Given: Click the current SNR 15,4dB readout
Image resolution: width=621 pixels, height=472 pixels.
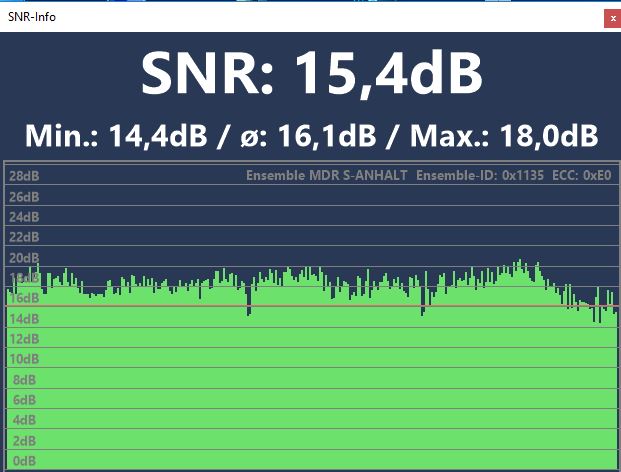Looking at the screenshot, I should pyautogui.click(x=311, y=72).
